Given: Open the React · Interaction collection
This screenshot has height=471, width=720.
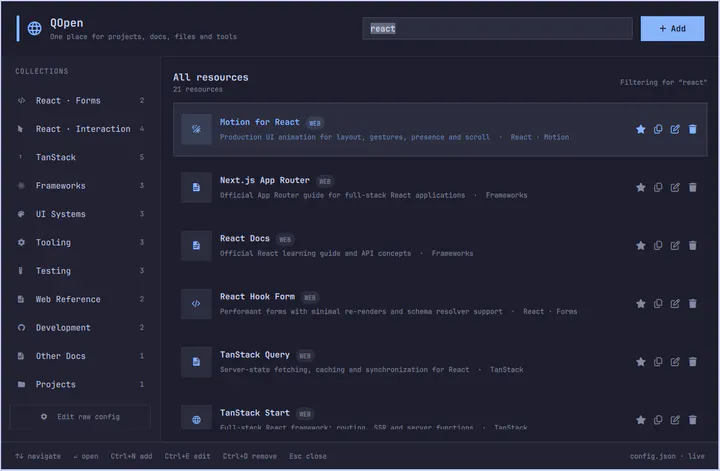Looking at the screenshot, I should 80,129.
